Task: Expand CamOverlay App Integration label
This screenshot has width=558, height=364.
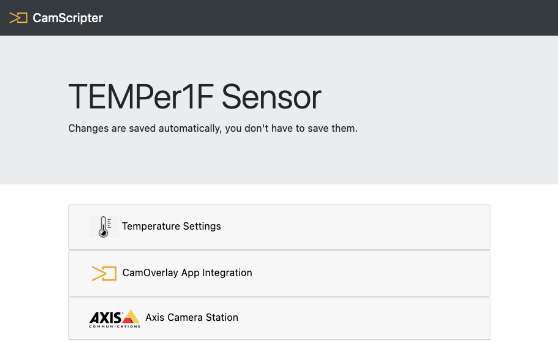Action: click(187, 273)
